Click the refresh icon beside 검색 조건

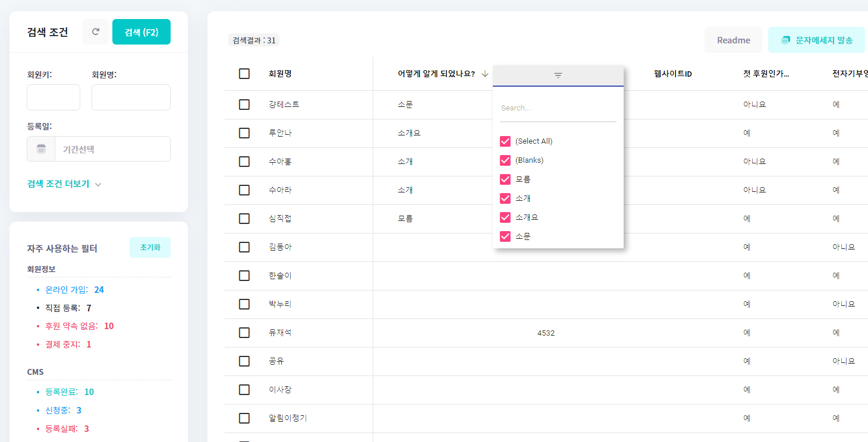96,32
